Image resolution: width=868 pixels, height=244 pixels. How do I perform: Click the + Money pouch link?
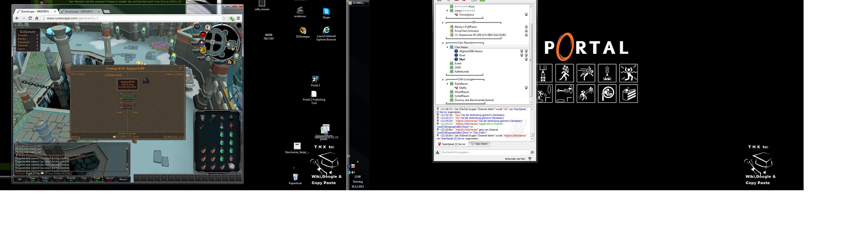pos(113,75)
